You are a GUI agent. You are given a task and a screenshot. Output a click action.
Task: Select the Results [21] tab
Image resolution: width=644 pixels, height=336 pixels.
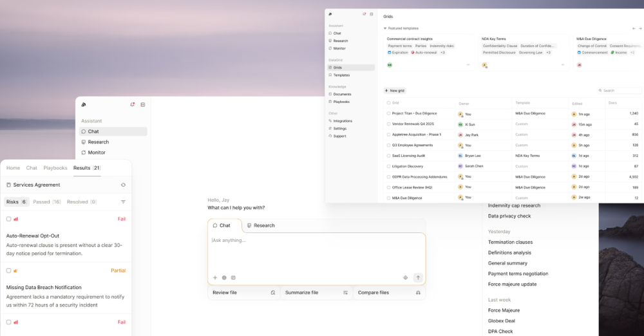click(87, 168)
